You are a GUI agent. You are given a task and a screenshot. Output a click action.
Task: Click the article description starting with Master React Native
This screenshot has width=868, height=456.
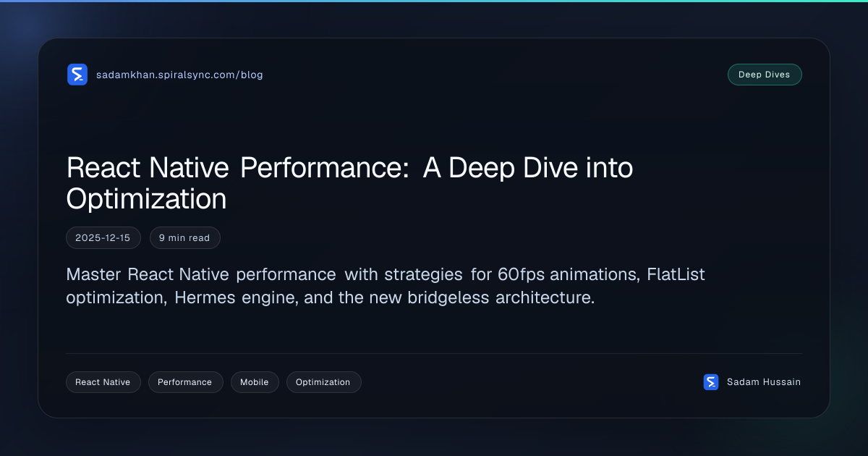[x=386, y=286]
